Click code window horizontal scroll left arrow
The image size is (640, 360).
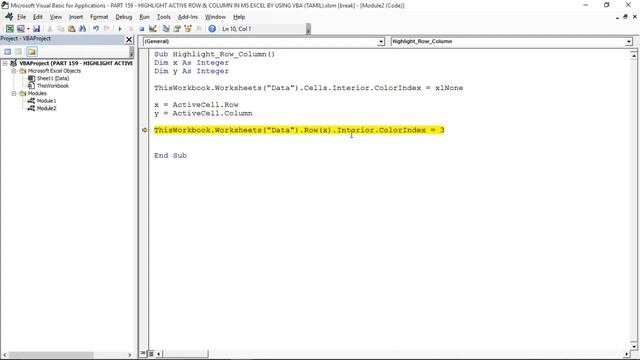pos(159,353)
